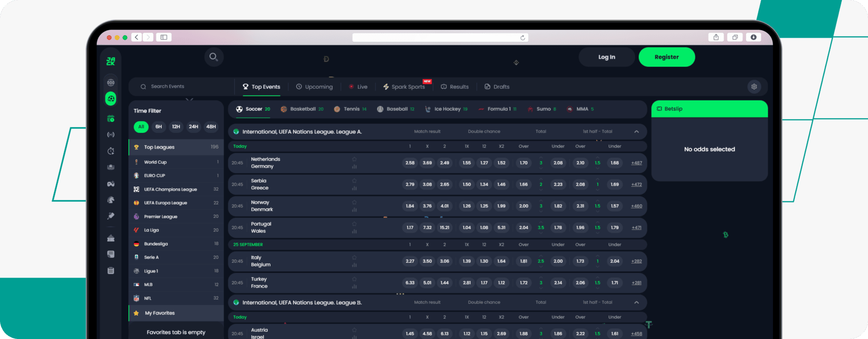Expand more markets +471 for Portugal Wales
Screen dimensions: 868x339
click(637, 227)
